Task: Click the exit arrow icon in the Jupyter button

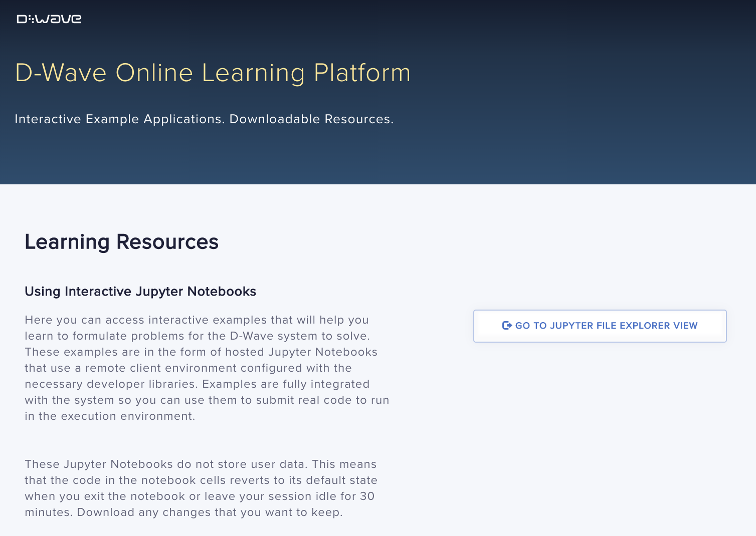Action: 507,326
